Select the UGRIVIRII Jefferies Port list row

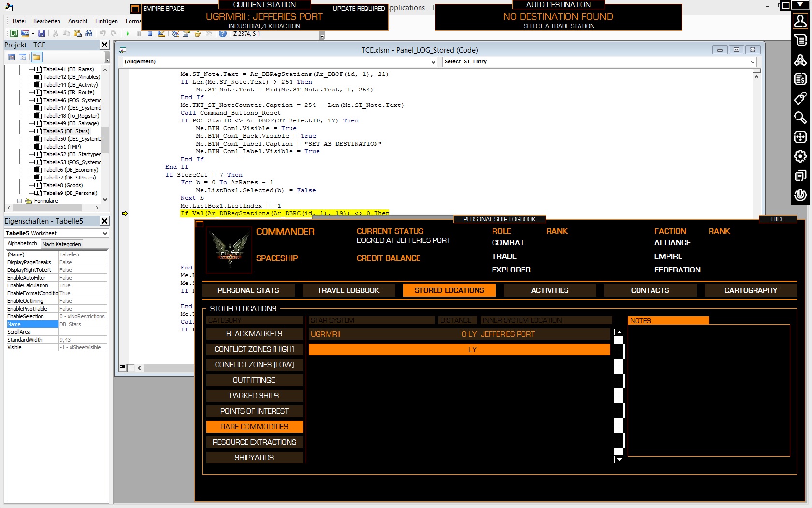459,334
